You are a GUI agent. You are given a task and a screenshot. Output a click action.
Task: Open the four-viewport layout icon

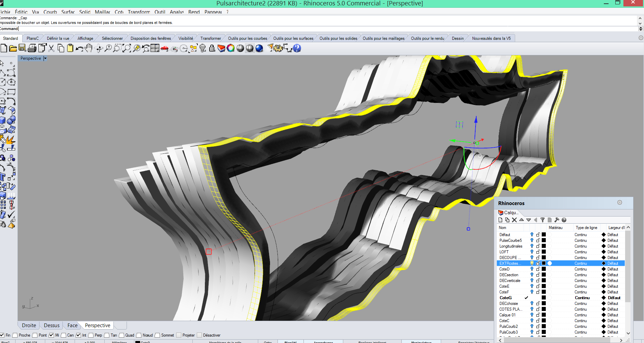tap(155, 48)
